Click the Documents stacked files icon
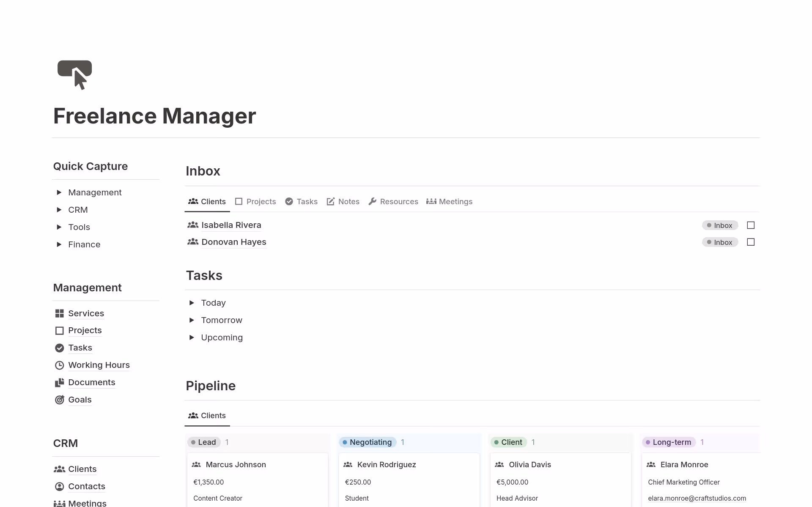This screenshot has height=507, width=812. click(x=59, y=382)
